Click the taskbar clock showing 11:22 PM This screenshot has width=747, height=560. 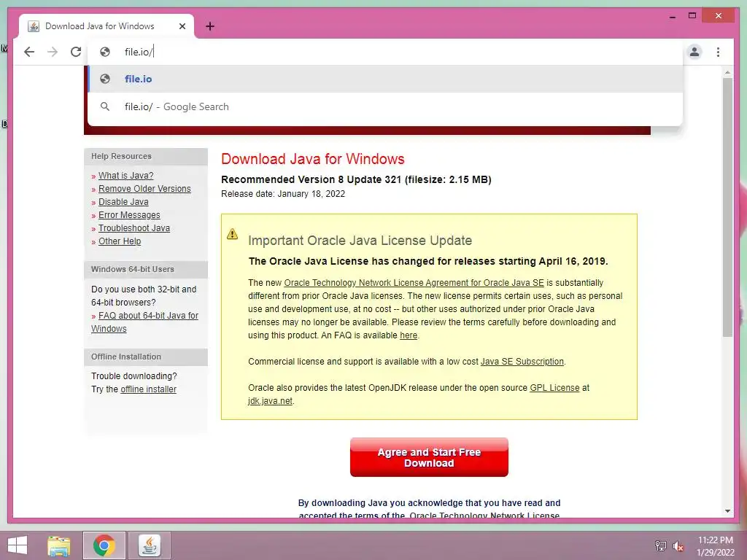pyautogui.click(x=715, y=545)
